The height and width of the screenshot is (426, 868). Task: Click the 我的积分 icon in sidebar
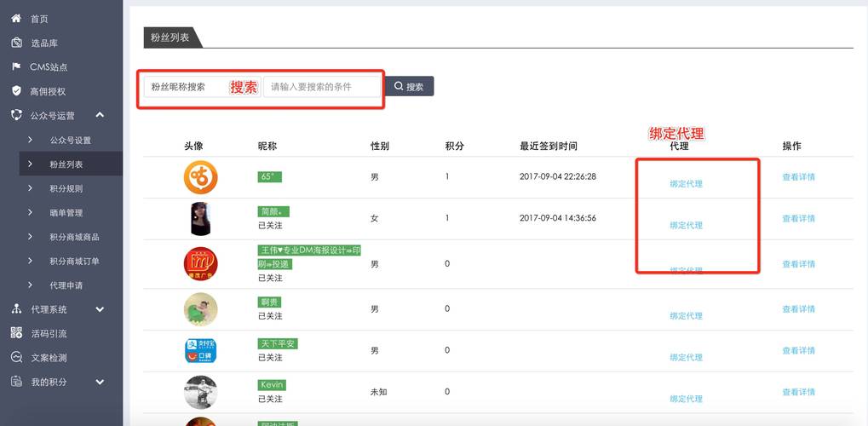pyautogui.click(x=16, y=382)
